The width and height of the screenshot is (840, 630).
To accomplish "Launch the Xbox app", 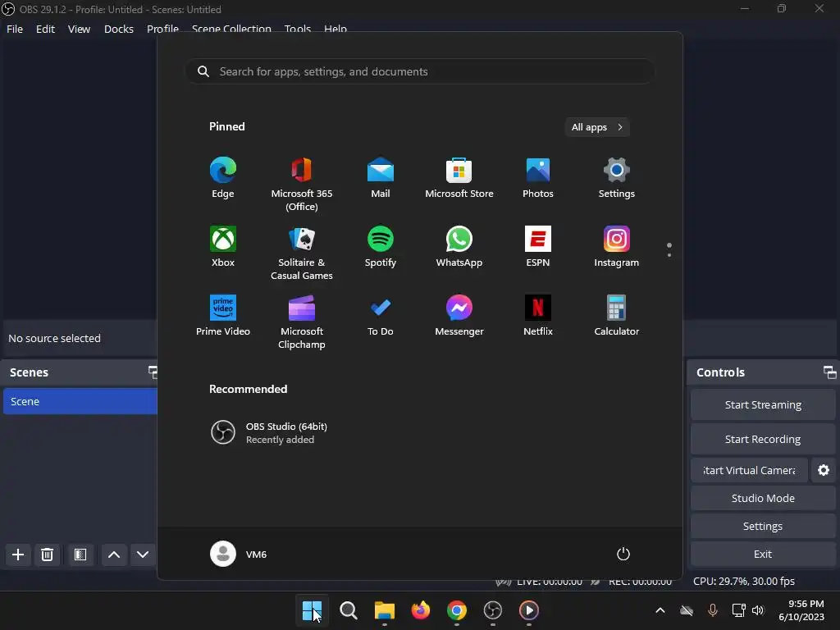I will 223,246.
